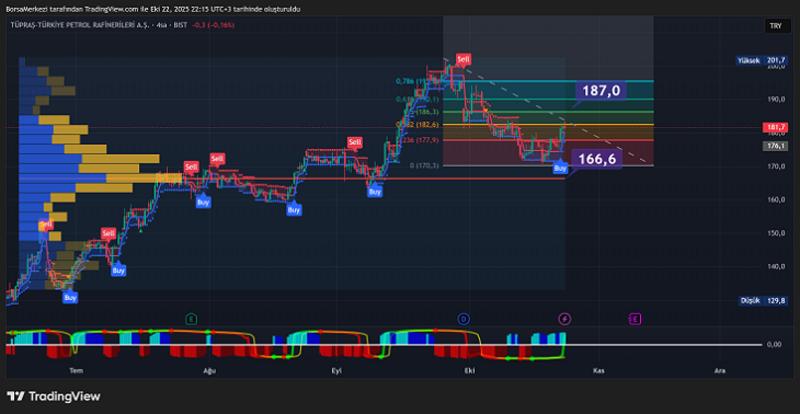Click the Sell marker at the chart peak
800x414 pixels.
[463, 60]
